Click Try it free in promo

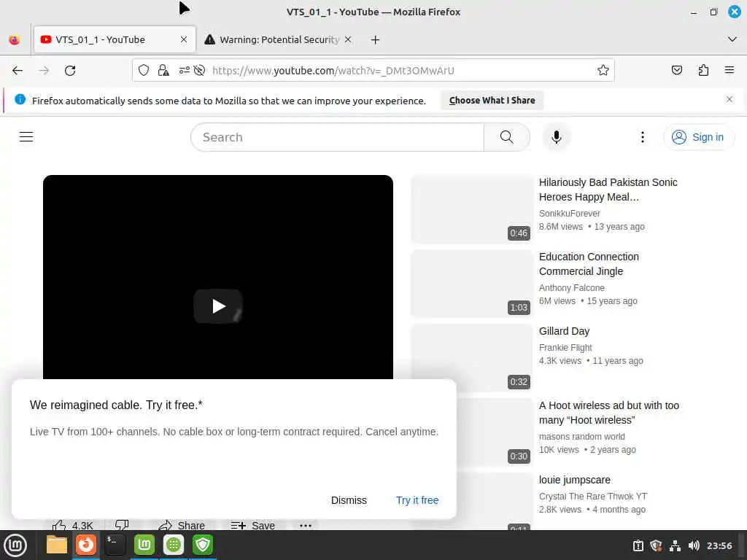[417, 500]
